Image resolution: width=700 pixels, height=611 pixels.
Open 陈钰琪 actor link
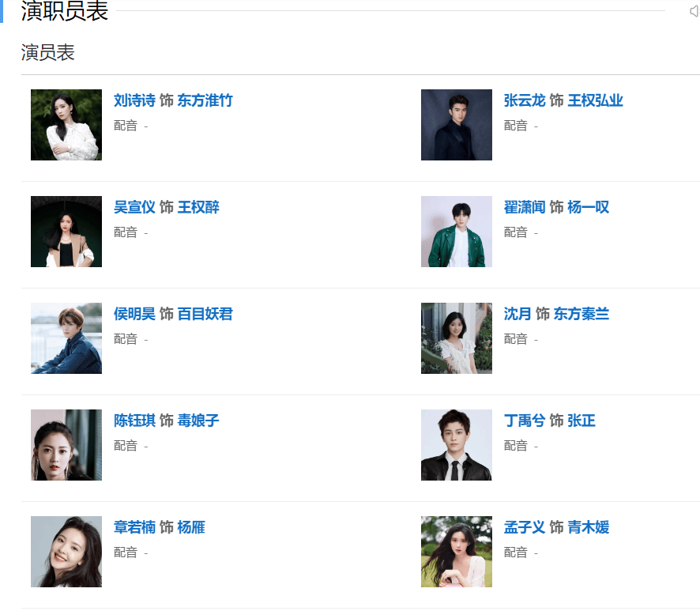coord(134,421)
